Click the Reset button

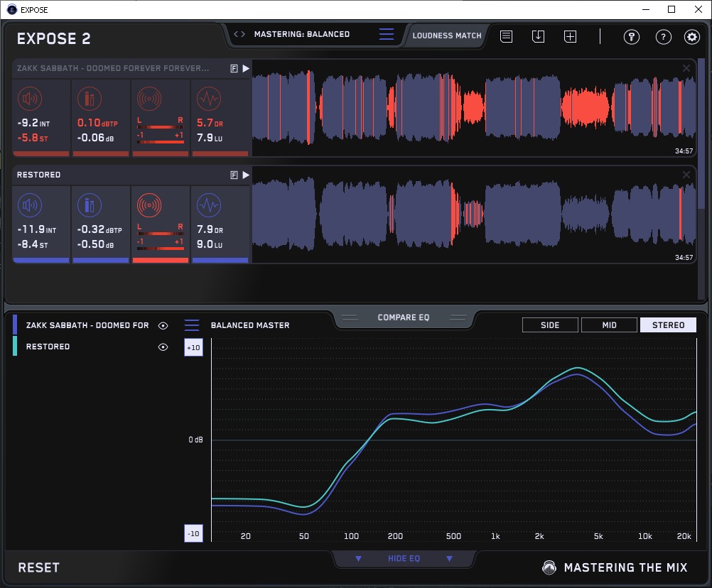click(38, 567)
